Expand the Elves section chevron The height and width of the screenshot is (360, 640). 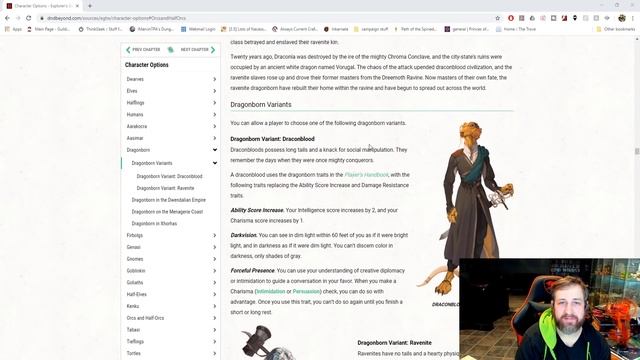[214, 91]
